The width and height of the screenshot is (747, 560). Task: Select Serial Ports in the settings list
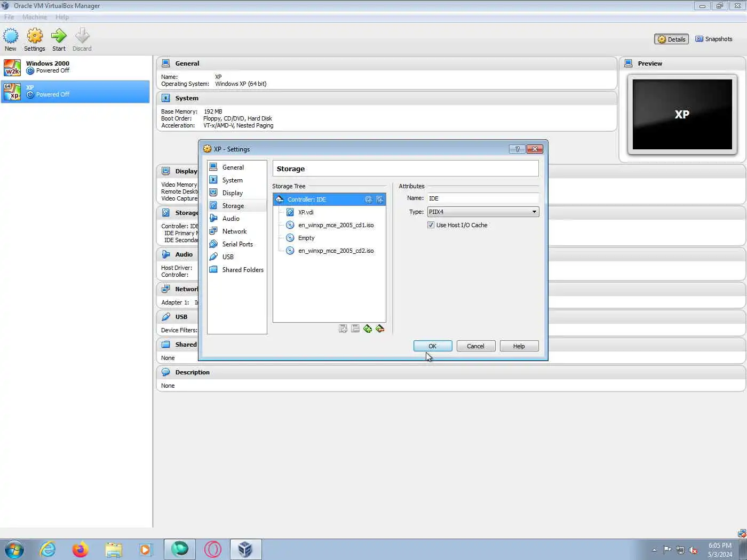[237, 244]
